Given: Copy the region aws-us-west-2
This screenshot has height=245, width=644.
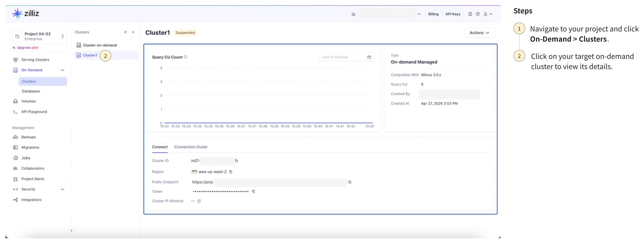Looking at the screenshot, I should pyautogui.click(x=231, y=172).
